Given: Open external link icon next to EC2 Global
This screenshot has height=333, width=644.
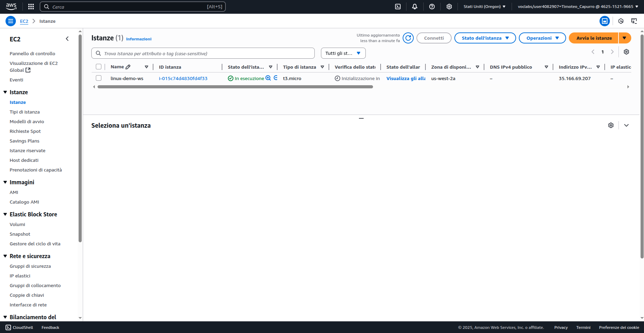Looking at the screenshot, I should [x=28, y=70].
